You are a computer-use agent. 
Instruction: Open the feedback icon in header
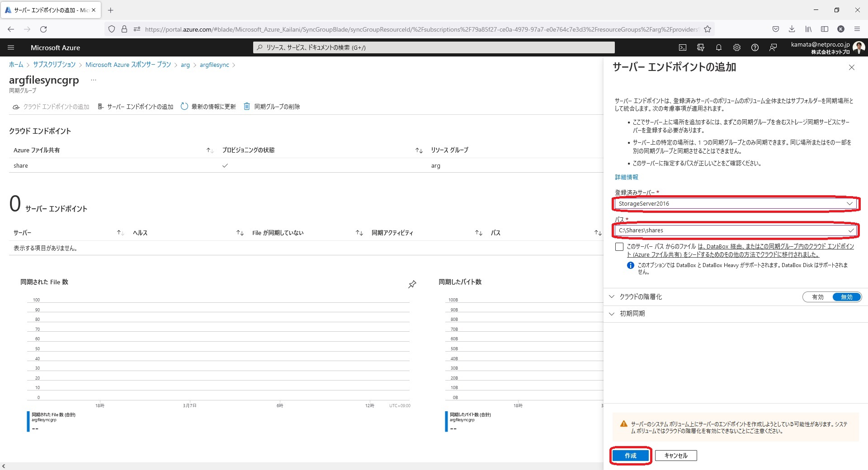click(x=773, y=47)
